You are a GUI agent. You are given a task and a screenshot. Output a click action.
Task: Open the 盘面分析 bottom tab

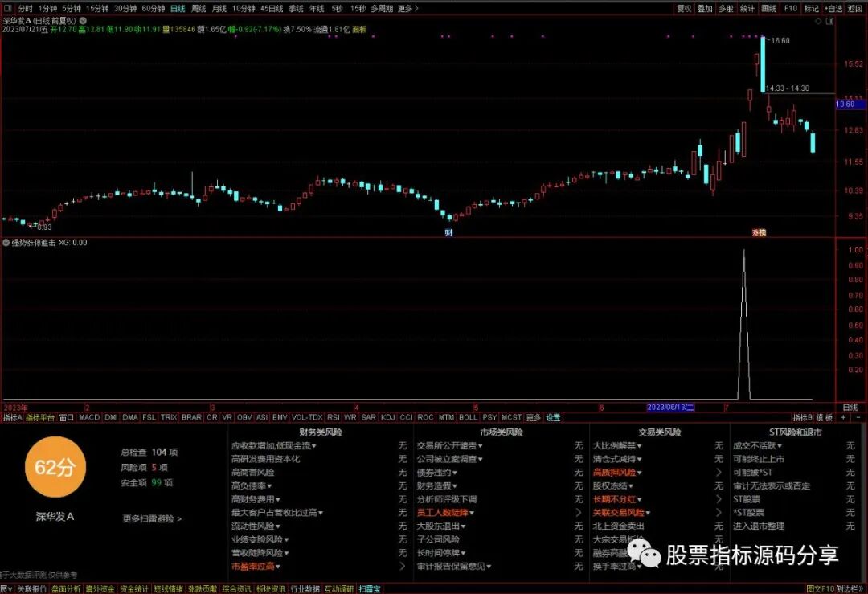pyautogui.click(x=66, y=589)
